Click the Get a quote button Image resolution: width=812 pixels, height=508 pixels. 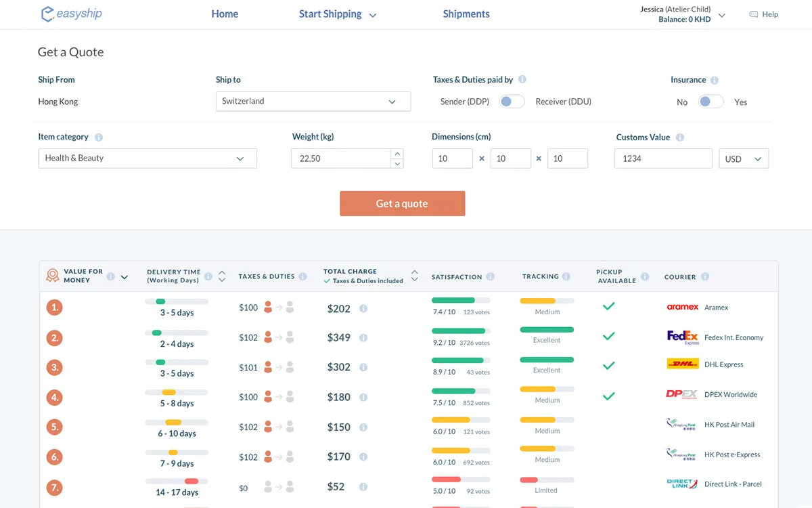[x=402, y=203]
